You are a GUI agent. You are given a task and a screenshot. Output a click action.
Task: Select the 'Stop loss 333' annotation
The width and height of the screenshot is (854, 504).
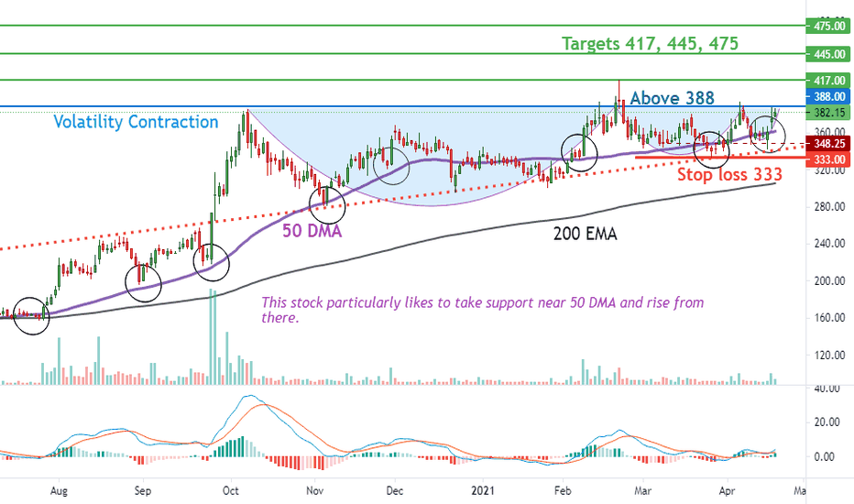(729, 174)
